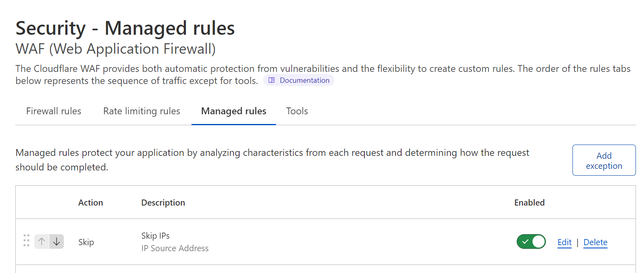Click the down arrow to move Skip IPs rule

56,241
